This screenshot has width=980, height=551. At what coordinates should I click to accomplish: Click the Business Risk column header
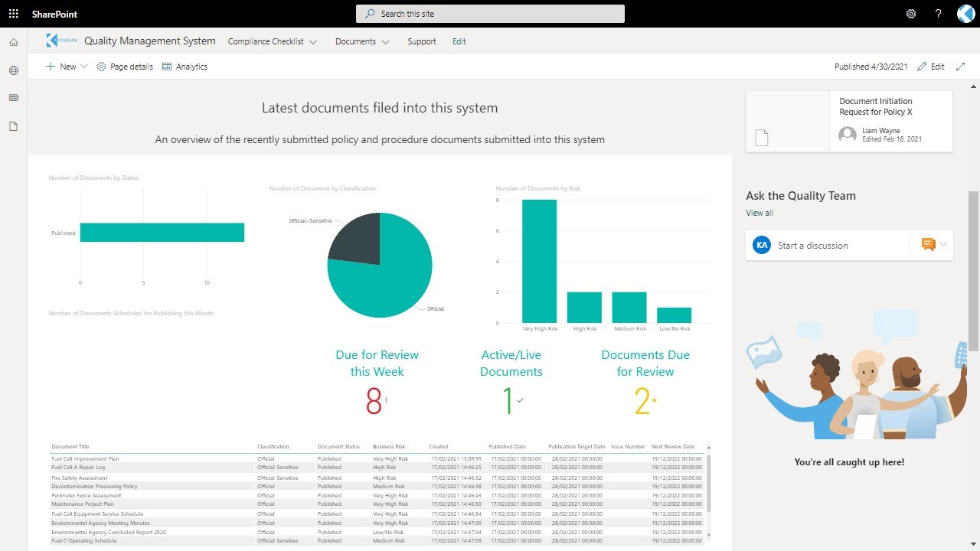[389, 447]
